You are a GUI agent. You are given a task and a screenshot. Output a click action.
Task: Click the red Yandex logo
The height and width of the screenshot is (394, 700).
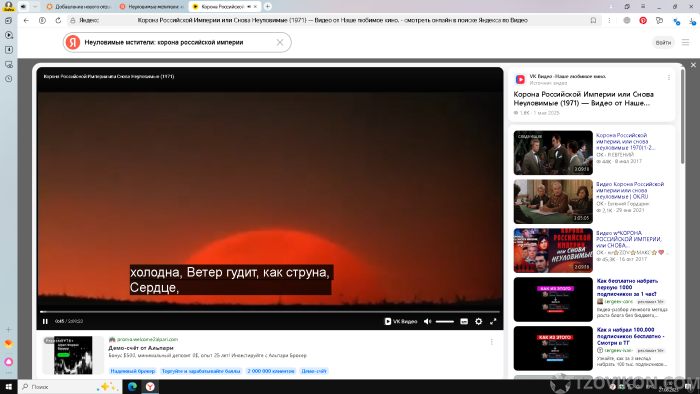click(73, 42)
